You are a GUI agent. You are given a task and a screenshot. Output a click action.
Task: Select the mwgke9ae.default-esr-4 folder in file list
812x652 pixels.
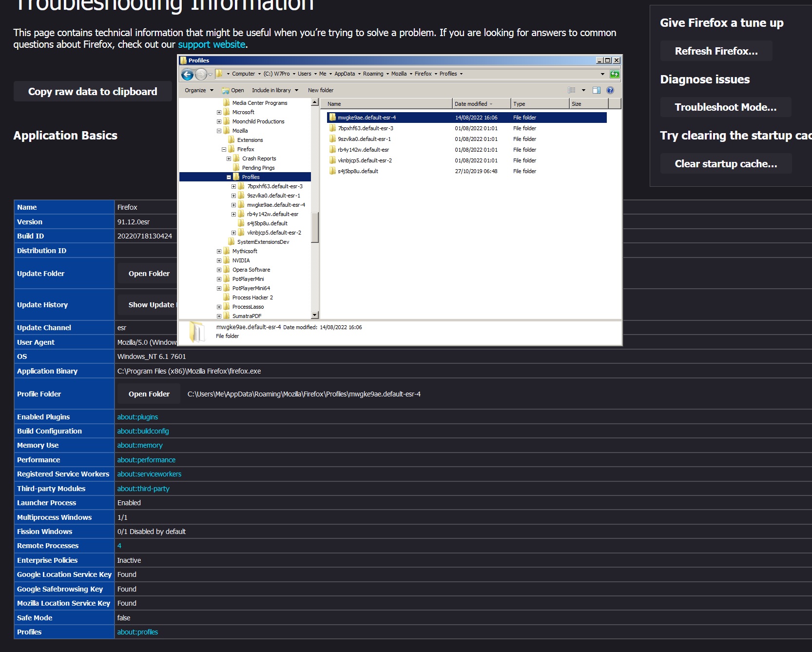466,118
